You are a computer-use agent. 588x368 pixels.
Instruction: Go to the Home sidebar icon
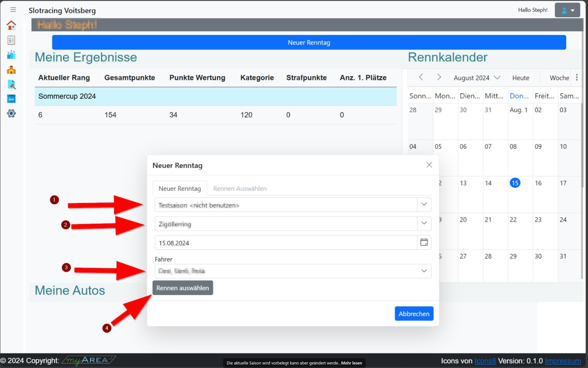pyautogui.click(x=11, y=25)
